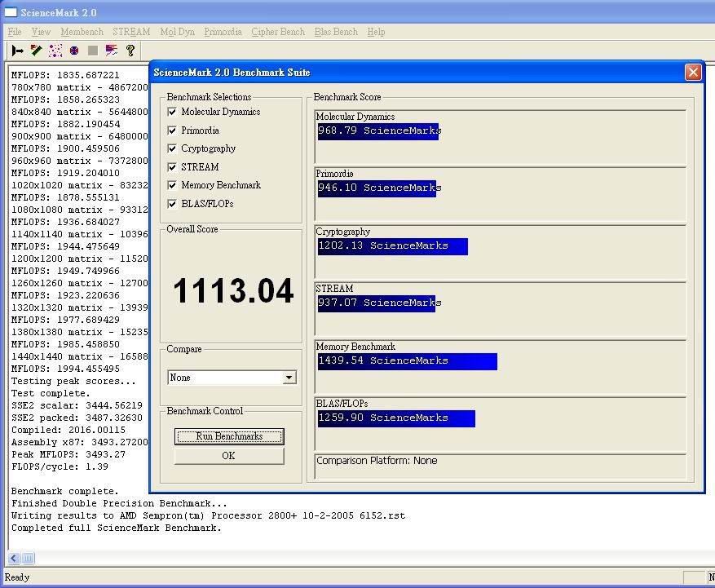Open the Cipher Bench menu

tap(278, 32)
